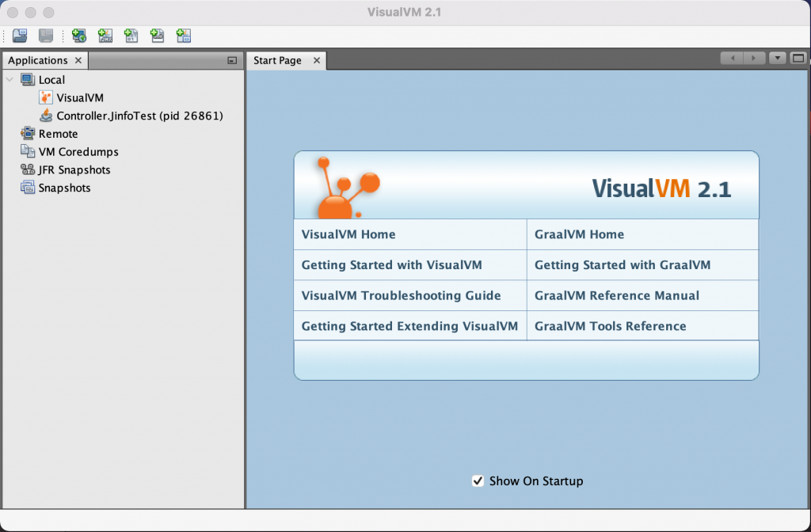The width and height of the screenshot is (811, 532).
Task: Click the Add JFR Snapshot toolbar icon
Action: click(158, 36)
